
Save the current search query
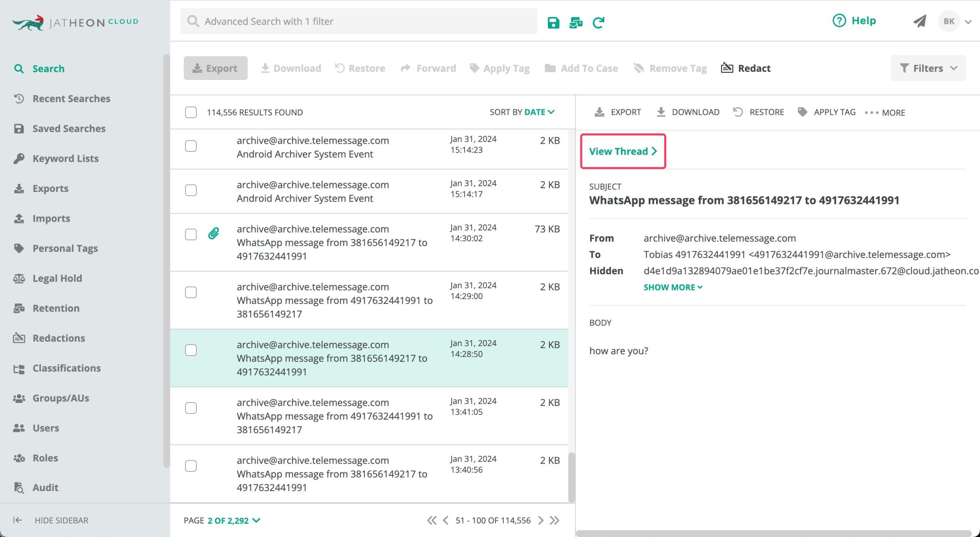pyautogui.click(x=553, y=22)
